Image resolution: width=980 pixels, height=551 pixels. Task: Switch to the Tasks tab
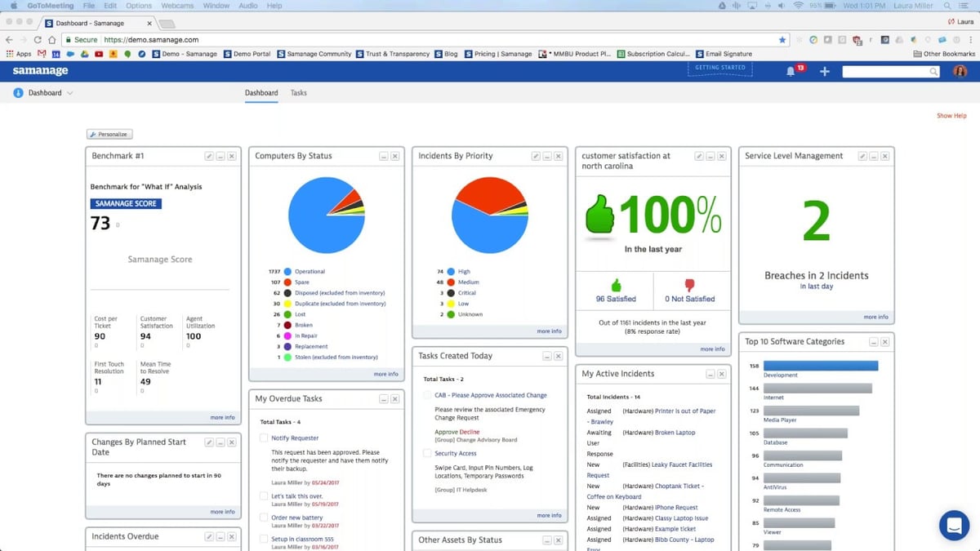[x=298, y=92]
